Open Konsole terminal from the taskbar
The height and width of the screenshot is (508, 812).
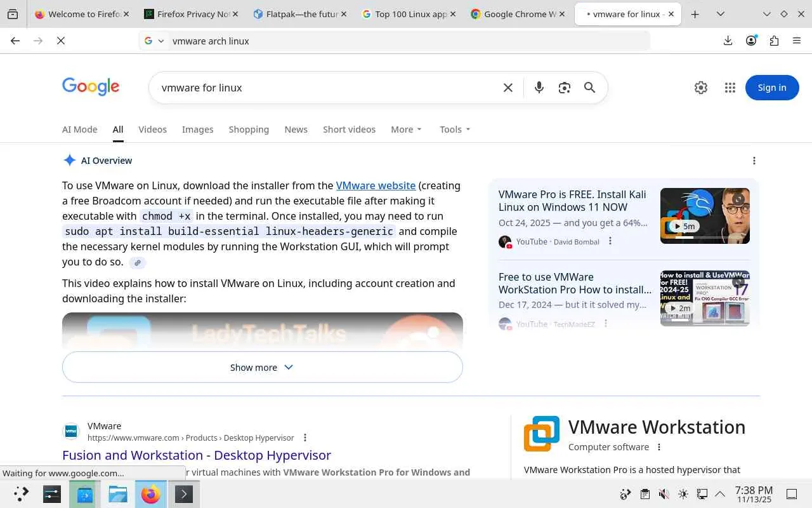point(184,494)
